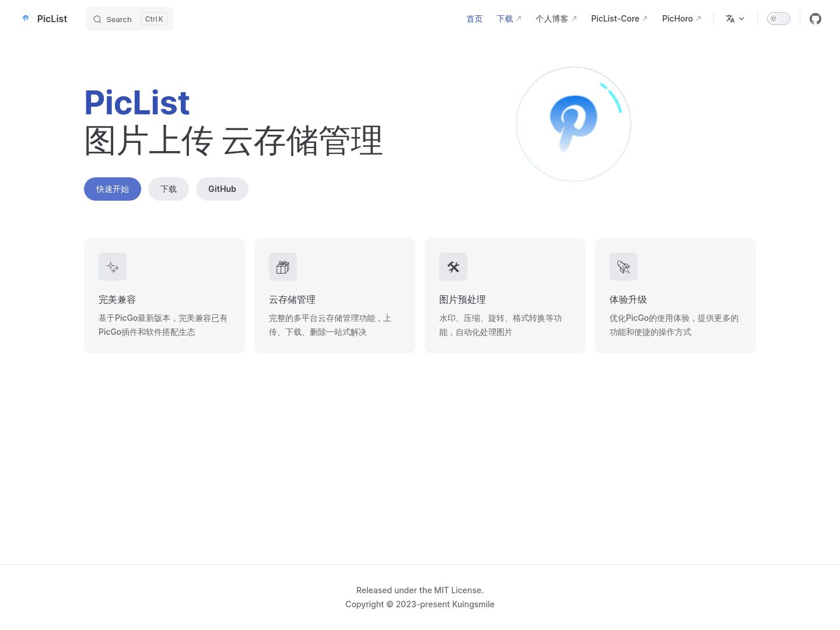Click the tools icon on 图片预处理 card
Viewport: 840px width, 630px height.
tap(453, 267)
